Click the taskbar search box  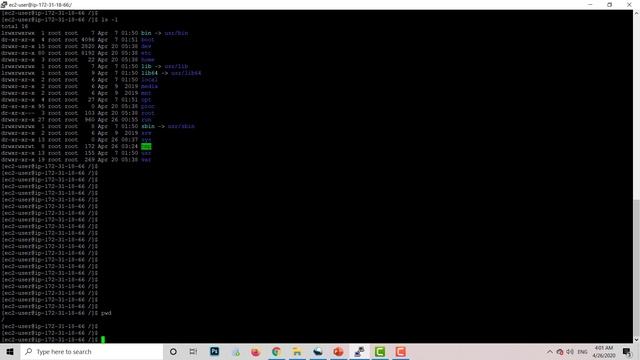(x=92, y=351)
